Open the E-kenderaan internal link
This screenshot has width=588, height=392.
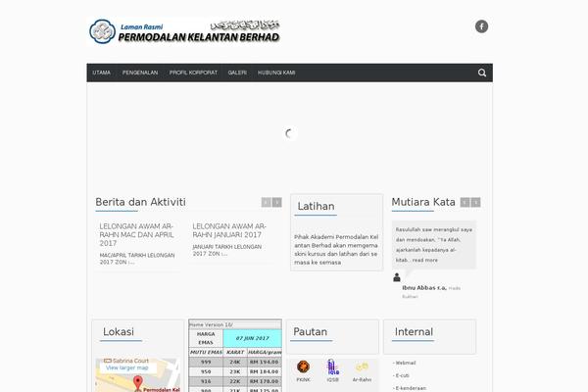click(x=411, y=388)
